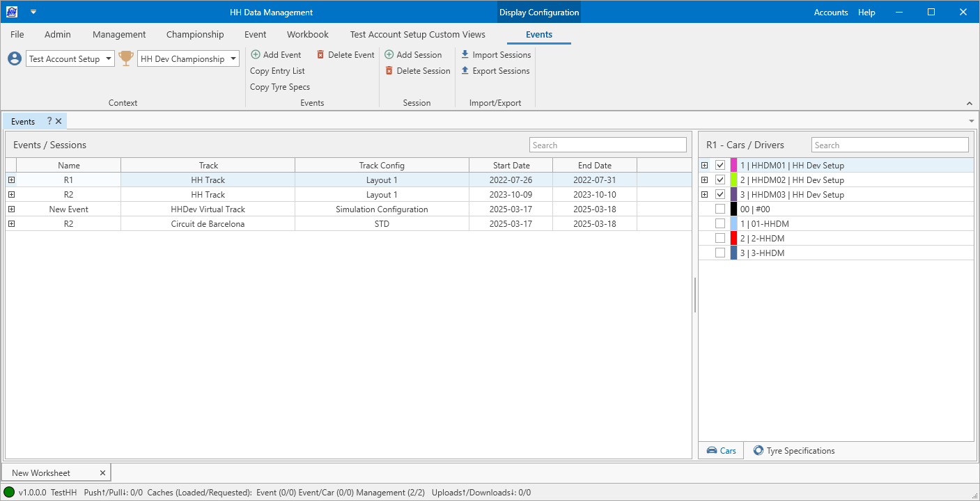Expand the New Event row
The image size is (980, 501).
click(11, 209)
